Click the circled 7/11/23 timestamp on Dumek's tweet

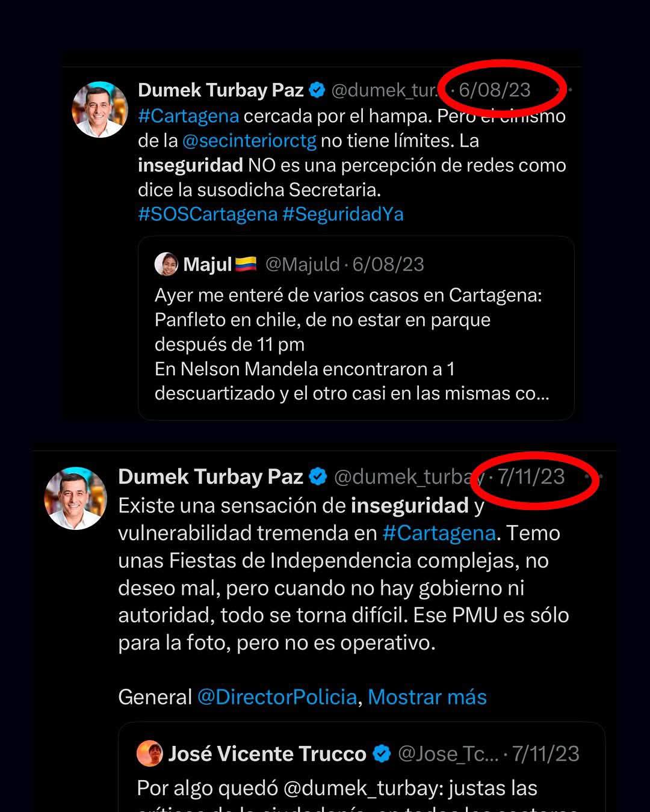click(531, 477)
